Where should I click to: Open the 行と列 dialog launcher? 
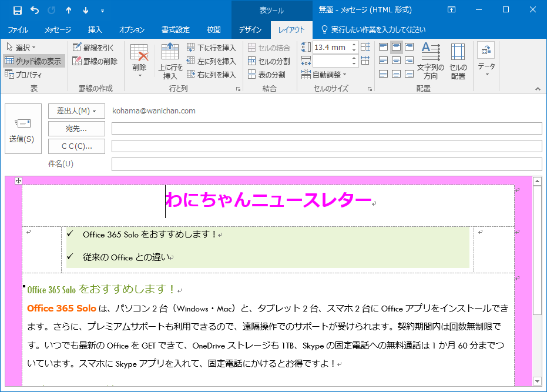coord(239,89)
